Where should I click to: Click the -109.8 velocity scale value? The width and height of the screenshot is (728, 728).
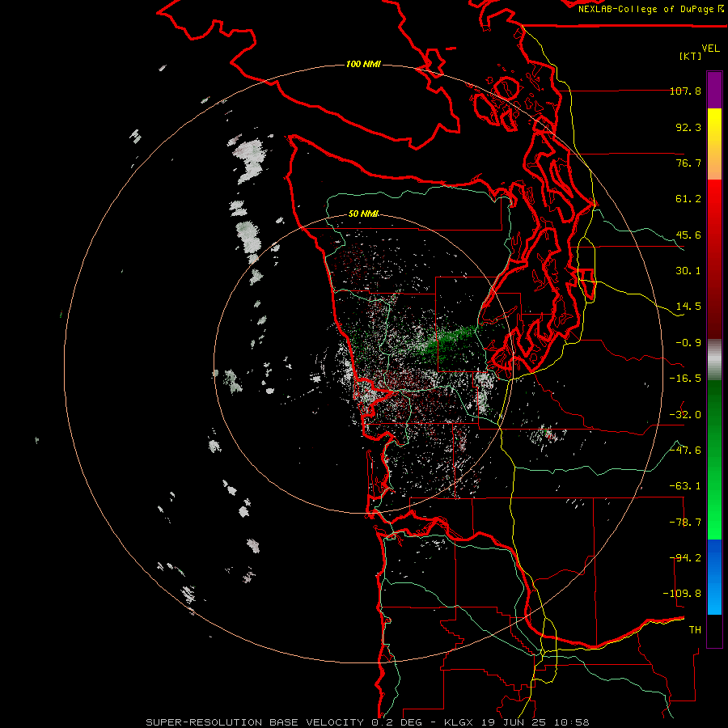tap(682, 594)
